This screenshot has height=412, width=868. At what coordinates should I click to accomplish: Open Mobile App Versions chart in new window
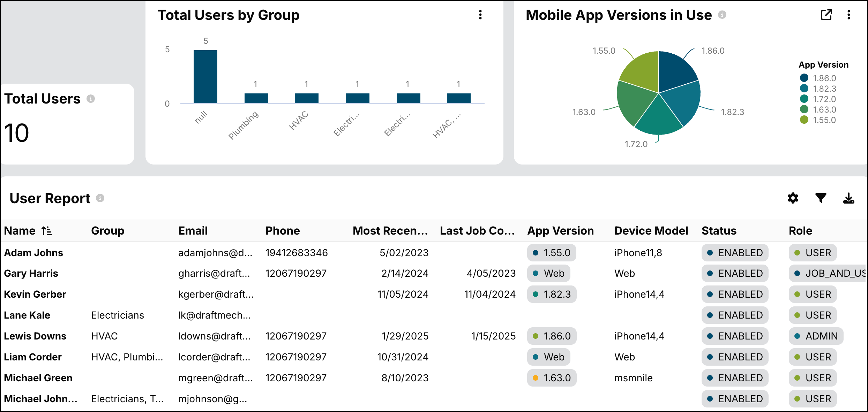(826, 15)
